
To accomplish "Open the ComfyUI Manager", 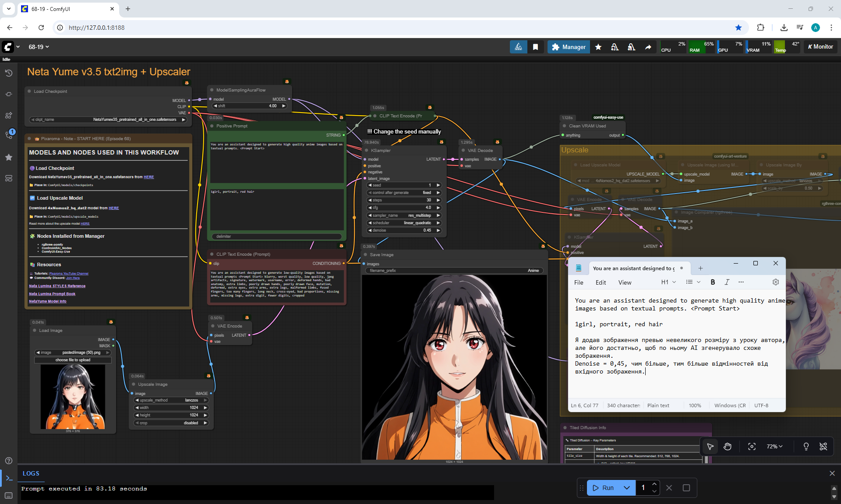I will [569, 47].
